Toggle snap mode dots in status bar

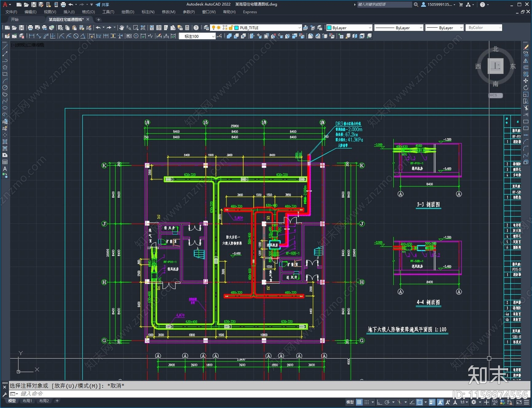(x=367, y=402)
